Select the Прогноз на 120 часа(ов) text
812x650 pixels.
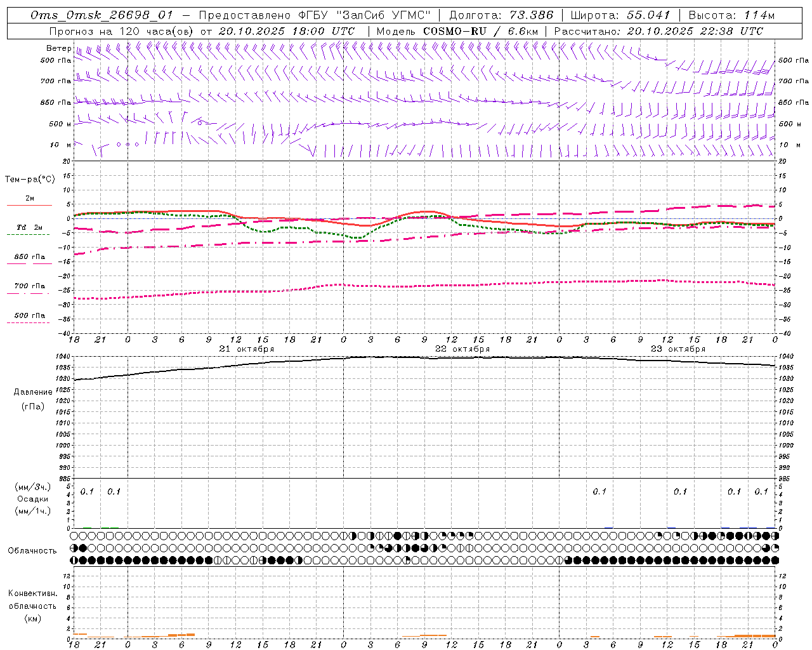(x=121, y=31)
